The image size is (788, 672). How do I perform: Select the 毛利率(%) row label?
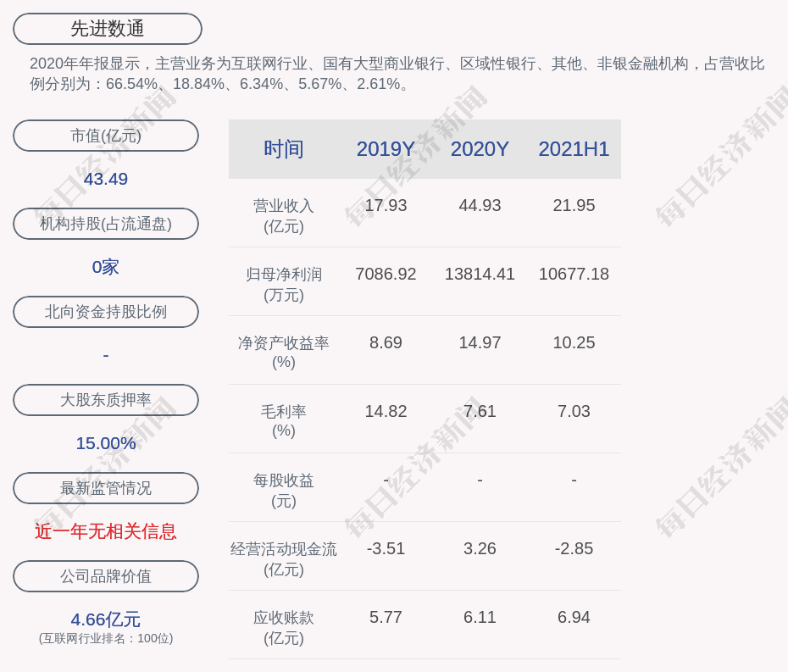(284, 420)
